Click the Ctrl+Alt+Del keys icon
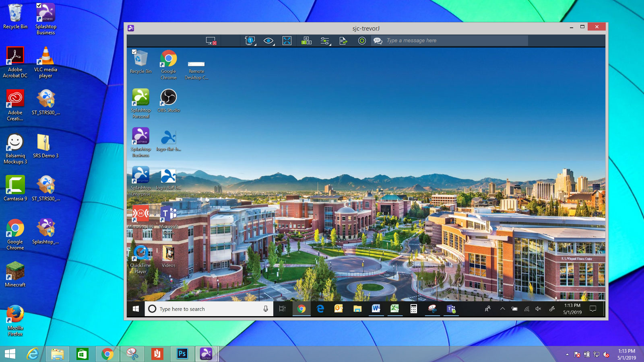 [x=306, y=41]
